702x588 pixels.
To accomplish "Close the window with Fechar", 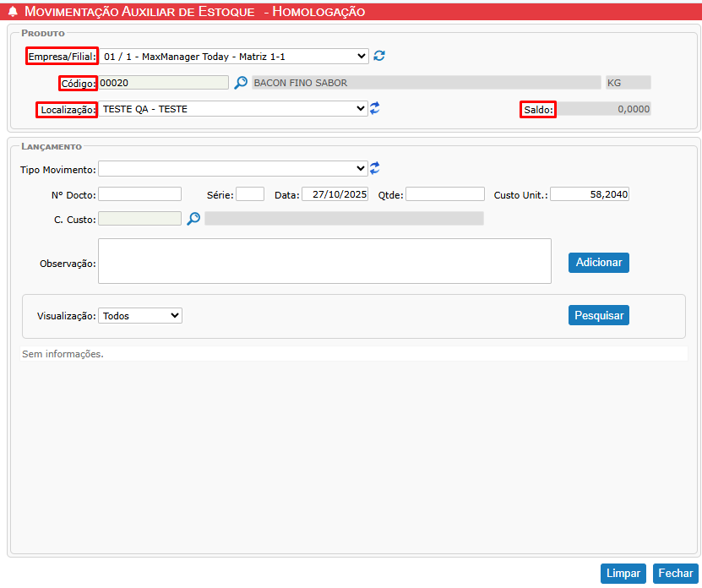I will pos(675,574).
